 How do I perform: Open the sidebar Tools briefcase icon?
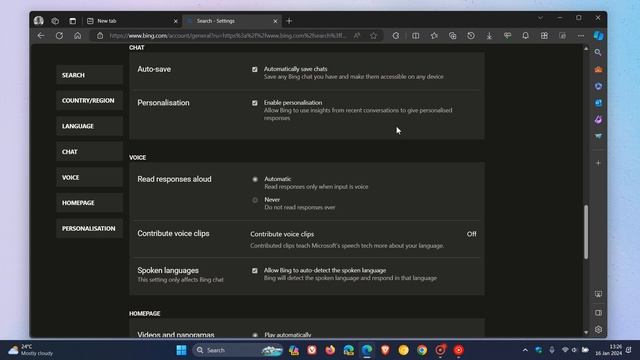598,69
